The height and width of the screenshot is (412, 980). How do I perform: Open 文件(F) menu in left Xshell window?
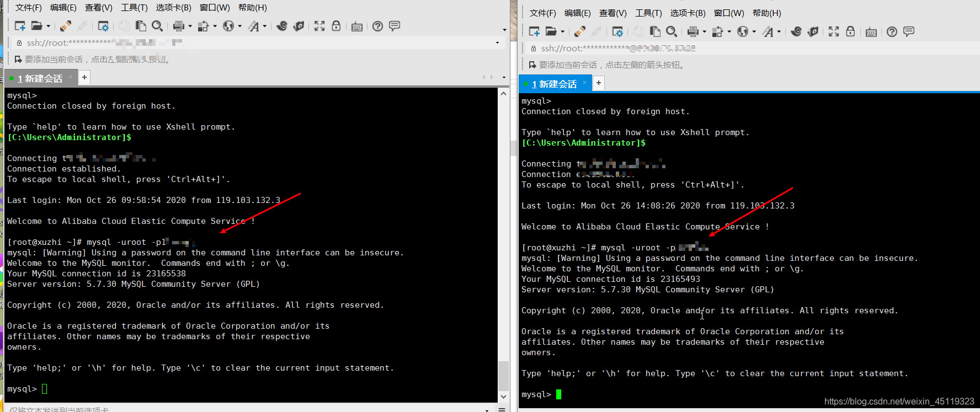click(x=28, y=8)
